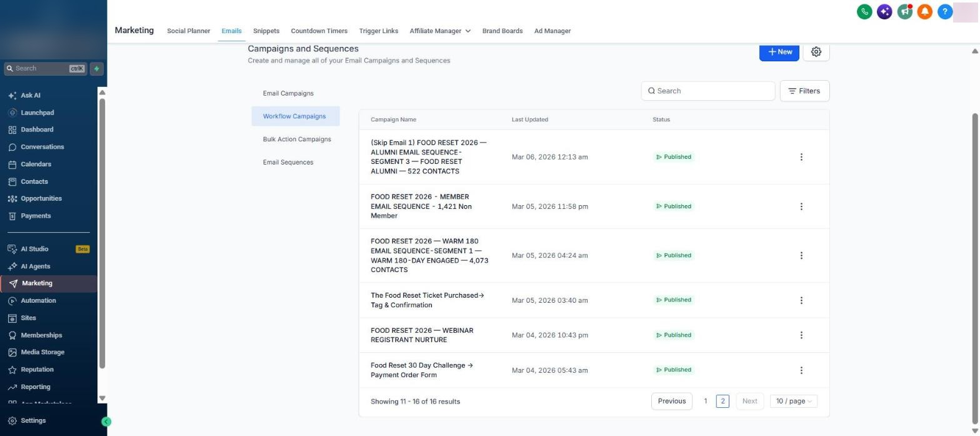Open Food Reset 30 Day Challenge campaign

(422, 370)
